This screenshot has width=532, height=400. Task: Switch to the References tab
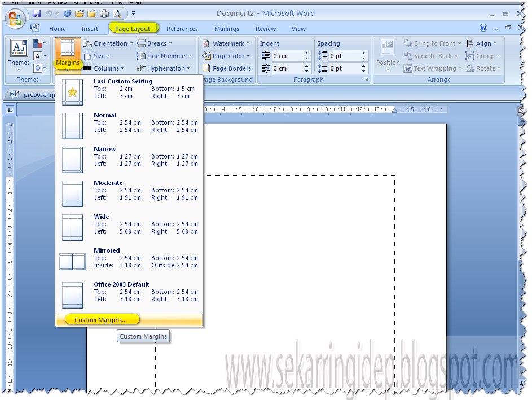click(182, 29)
